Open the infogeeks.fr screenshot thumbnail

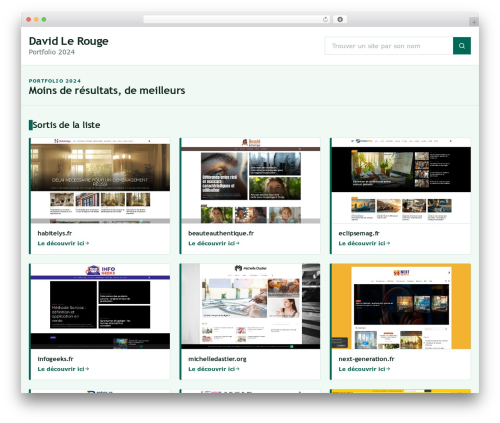pos(100,306)
